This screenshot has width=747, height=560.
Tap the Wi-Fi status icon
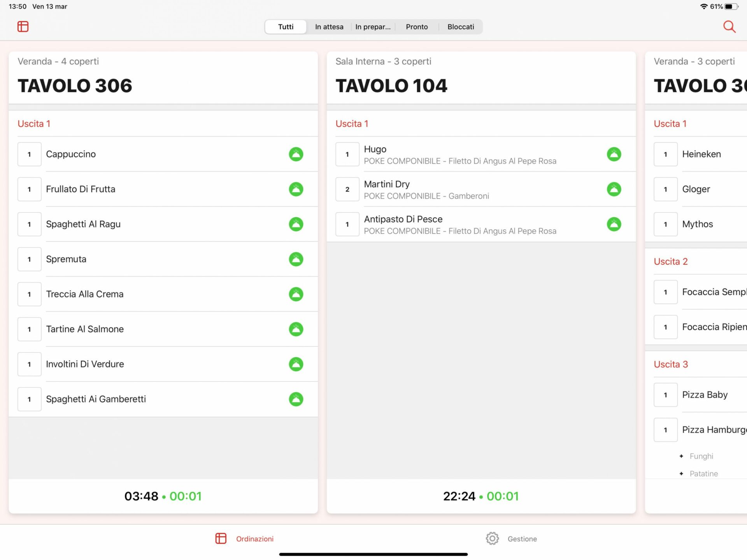[x=703, y=7]
